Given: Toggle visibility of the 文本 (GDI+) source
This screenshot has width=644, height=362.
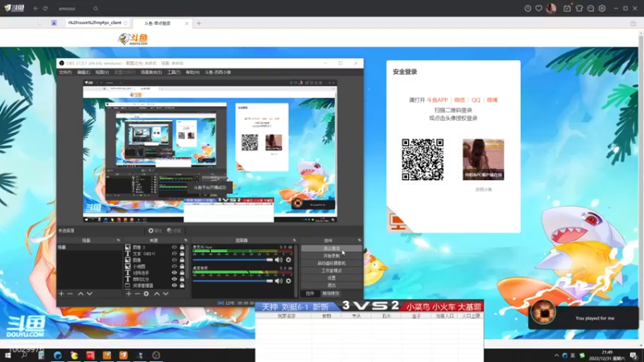Looking at the screenshot, I should click(175, 253).
